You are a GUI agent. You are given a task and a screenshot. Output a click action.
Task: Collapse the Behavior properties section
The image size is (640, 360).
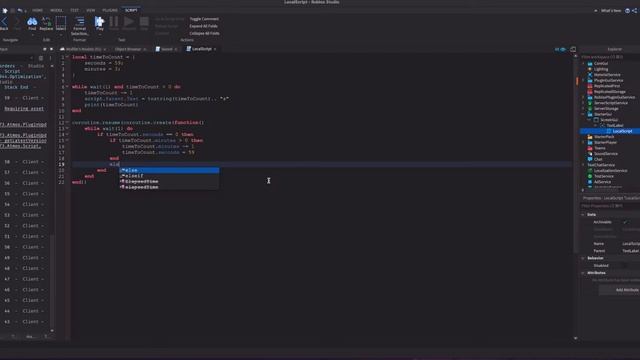tap(583, 258)
